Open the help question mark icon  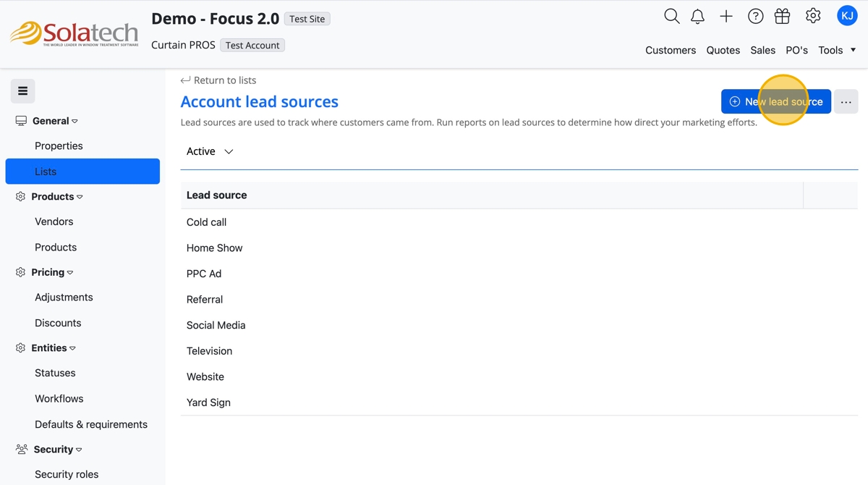click(x=755, y=16)
